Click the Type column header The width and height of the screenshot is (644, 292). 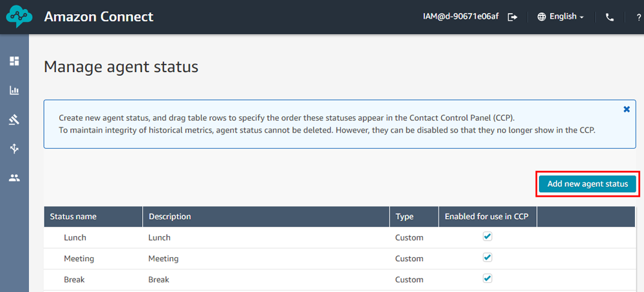tap(404, 217)
